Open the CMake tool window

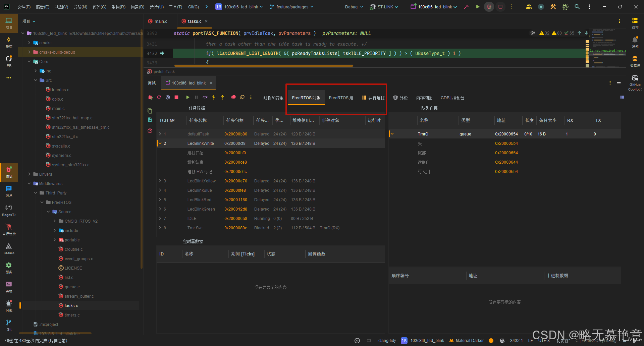pos(9,249)
